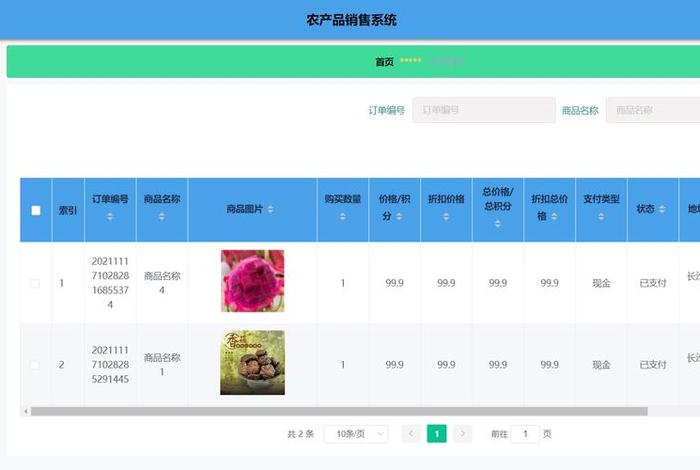Viewport: 700px width, 470px height.
Task: Click order number 2021111710282852​91445 cell
Action: tap(110, 365)
